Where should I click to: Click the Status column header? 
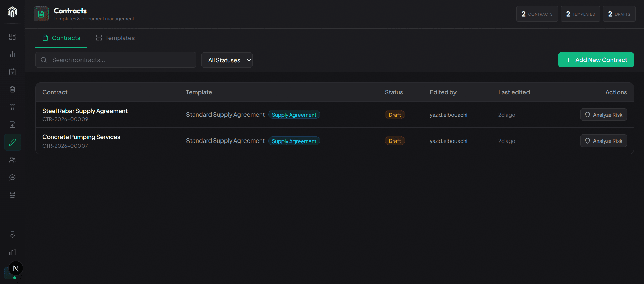click(394, 92)
